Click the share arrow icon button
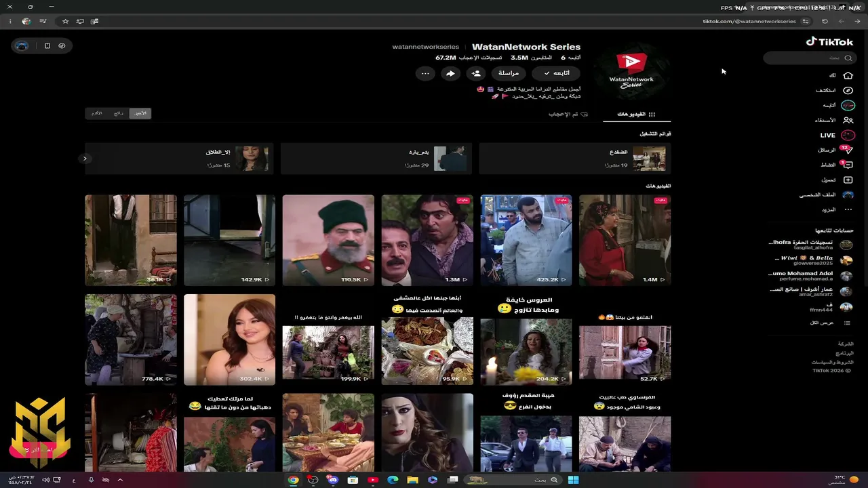This screenshot has width=868, height=488. pos(450,73)
